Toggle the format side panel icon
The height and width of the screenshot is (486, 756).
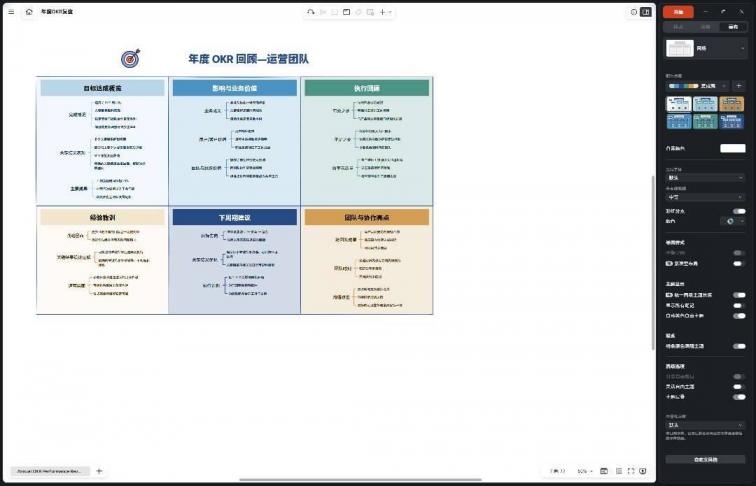pos(646,12)
